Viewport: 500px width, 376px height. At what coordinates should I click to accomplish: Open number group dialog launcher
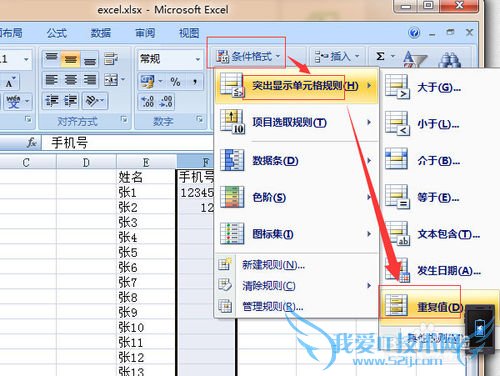pyautogui.click(x=200, y=119)
